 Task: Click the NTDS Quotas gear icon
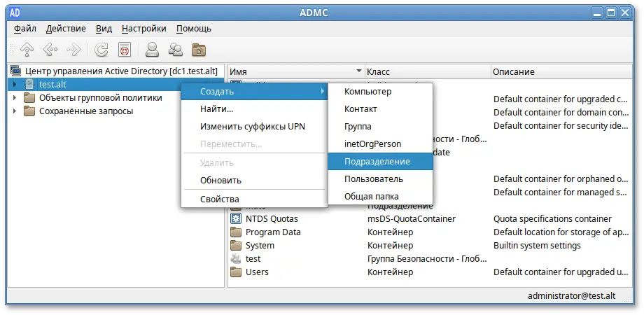point(236,219)
